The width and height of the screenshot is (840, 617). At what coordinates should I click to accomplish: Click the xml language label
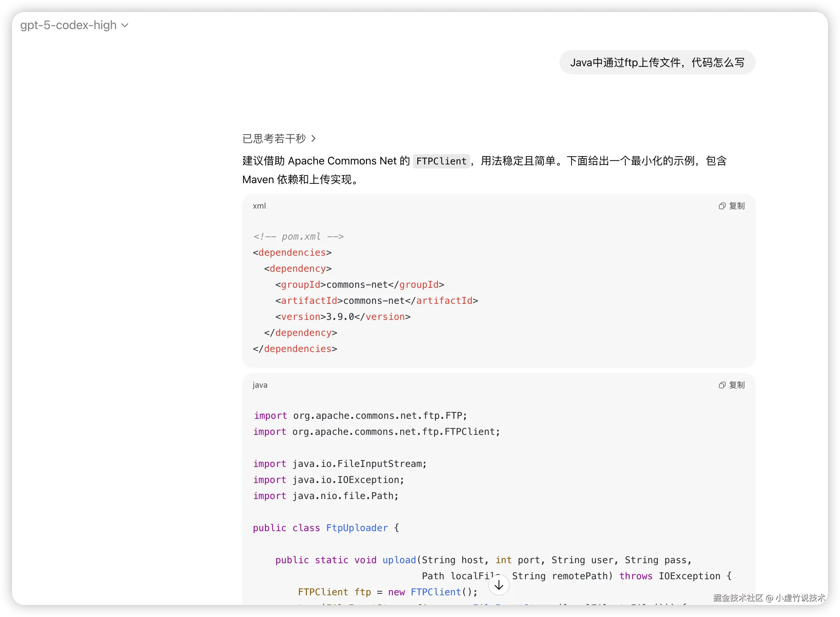coord(259,206)
